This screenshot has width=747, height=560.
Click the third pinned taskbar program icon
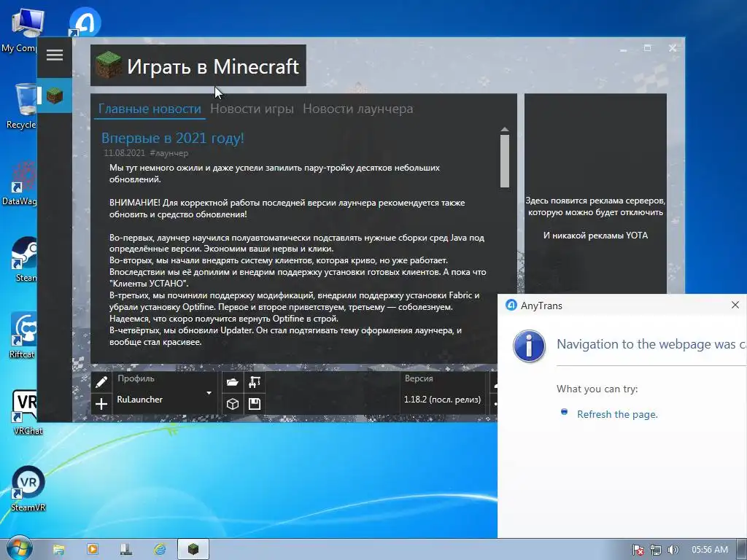(126, 550)
